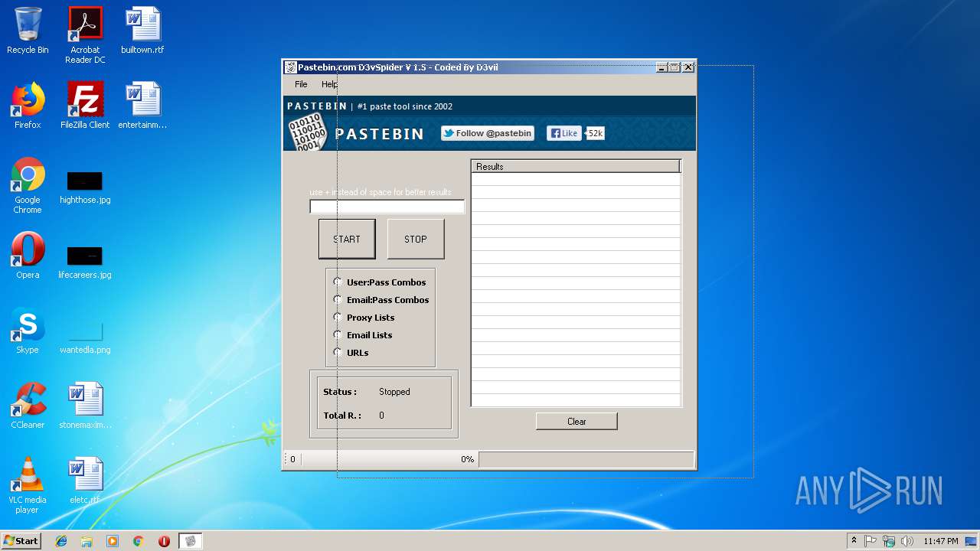Click the volume speaker tray icon
This screenshot has height=551, width=980.
(907, 541)
